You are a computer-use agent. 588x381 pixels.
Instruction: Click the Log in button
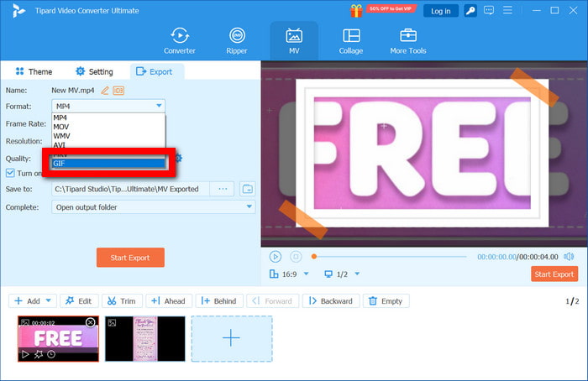pyautogui.click(x=441, y=11)
